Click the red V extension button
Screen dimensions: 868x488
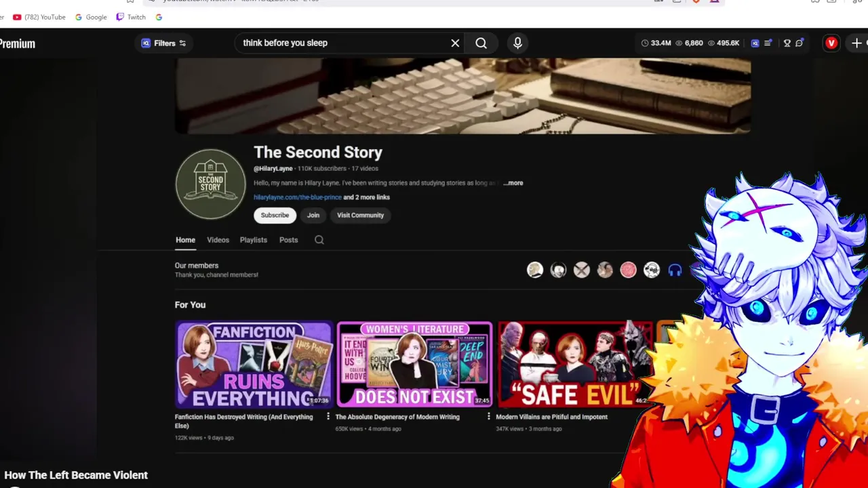pyautogui.click(x=831, y=43)
